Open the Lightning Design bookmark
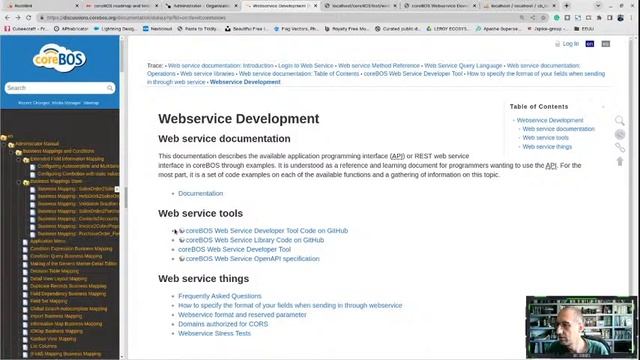Image resolution: width=640 pixels, height=360 pixels. click(x=116, y=29)
